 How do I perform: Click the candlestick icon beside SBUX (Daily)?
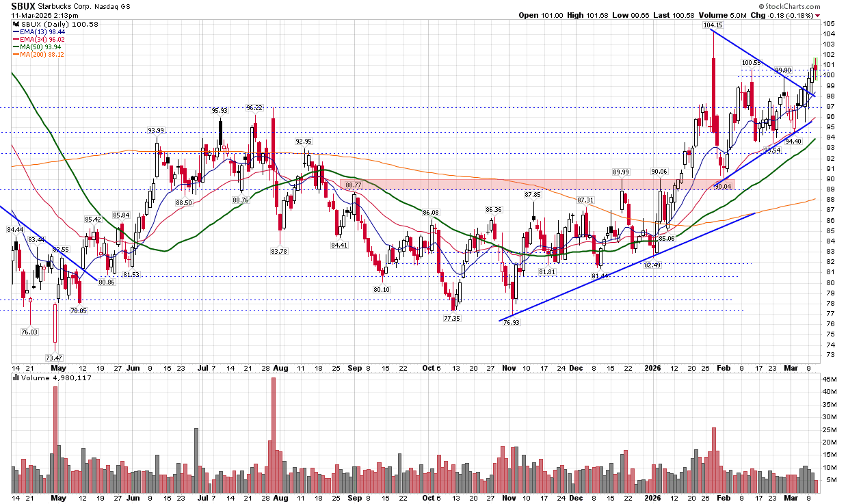click(x=15, y=25)
